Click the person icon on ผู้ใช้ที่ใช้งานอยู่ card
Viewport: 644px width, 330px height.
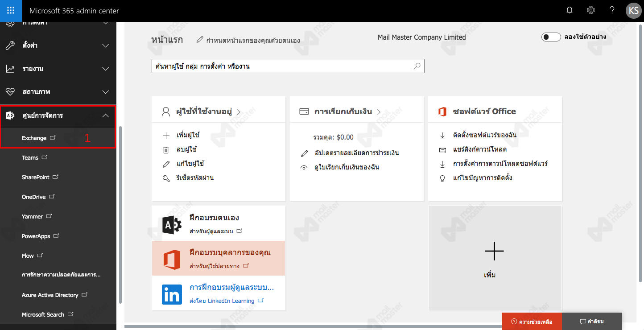166,111
